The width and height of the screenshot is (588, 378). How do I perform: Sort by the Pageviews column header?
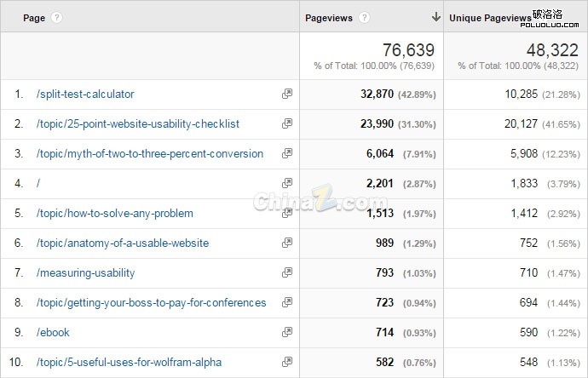tap(328, 17)
